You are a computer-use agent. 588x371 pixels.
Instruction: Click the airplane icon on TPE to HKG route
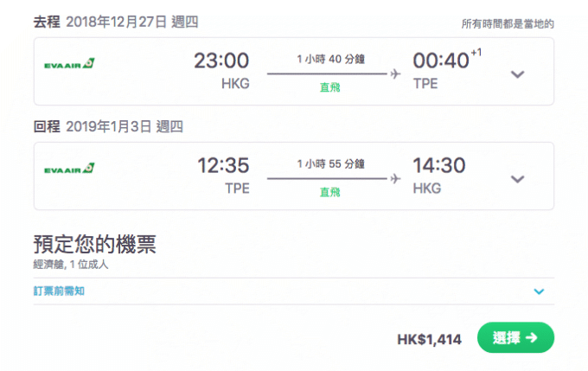(395, 178)
